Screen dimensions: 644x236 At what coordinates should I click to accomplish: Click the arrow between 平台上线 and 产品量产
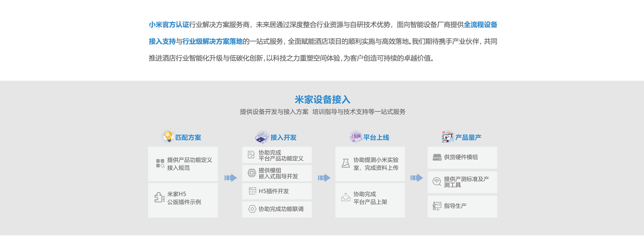pyautogui.click(x=417, y=178)
